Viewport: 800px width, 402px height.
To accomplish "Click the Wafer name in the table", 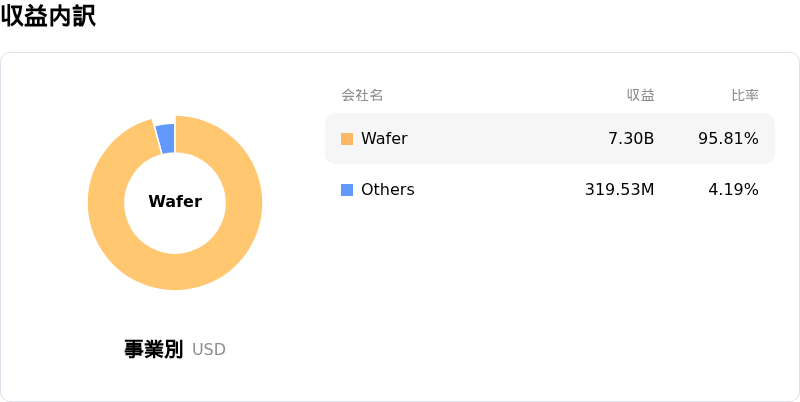I will point(384,139).
